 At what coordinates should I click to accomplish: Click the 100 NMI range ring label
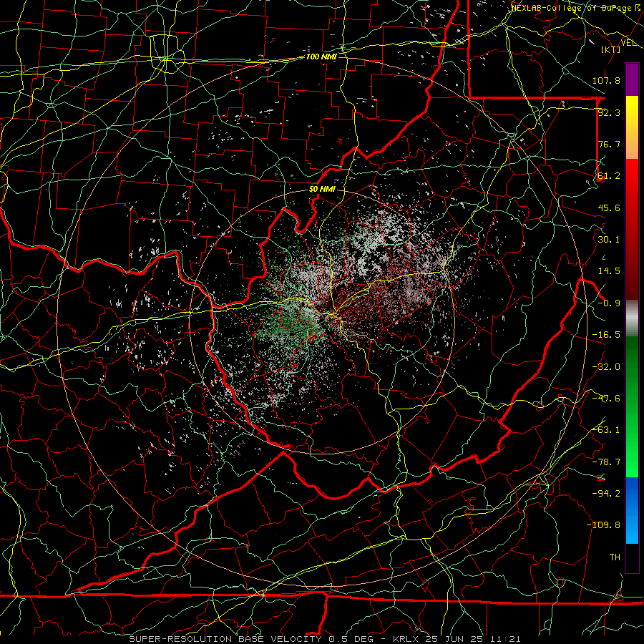click(321, 57)
